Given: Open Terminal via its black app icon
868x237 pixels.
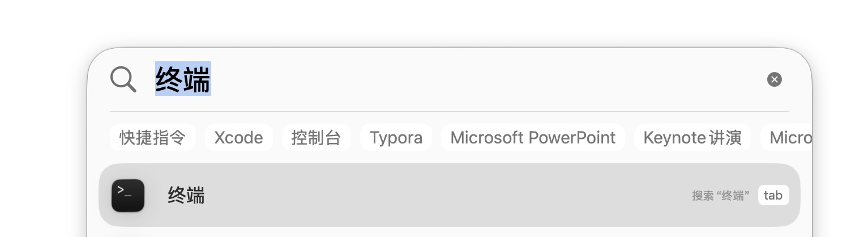Looking at the screenshot, I should 128,196.
